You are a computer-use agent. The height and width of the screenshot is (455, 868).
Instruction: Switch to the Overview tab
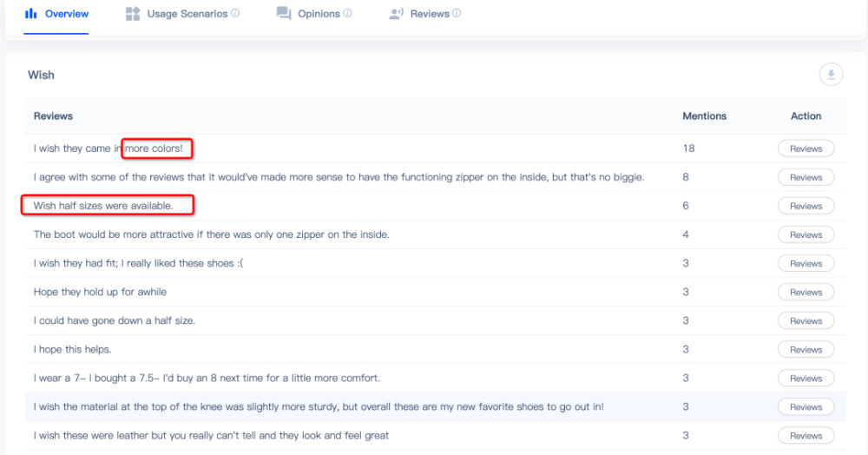tap(56, 14)
